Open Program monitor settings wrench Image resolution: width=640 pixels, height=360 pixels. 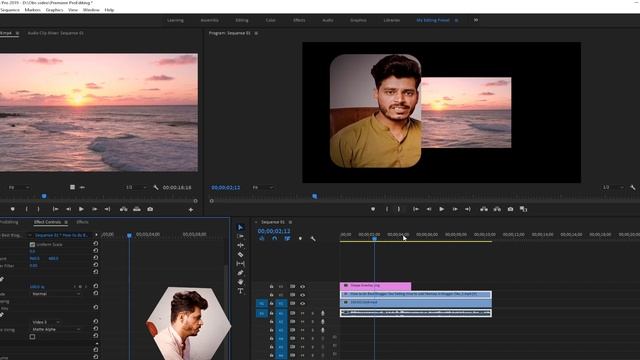point(632,187)
